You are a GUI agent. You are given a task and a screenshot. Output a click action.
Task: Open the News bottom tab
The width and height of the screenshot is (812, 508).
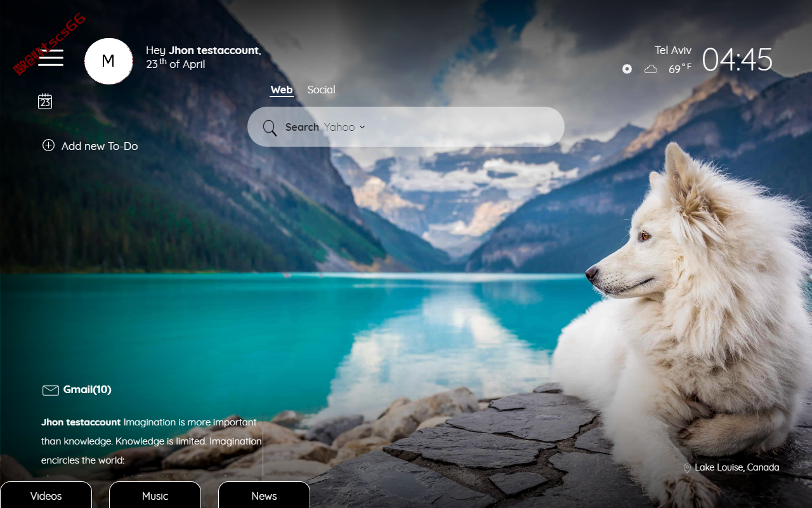tap(265, 495)
